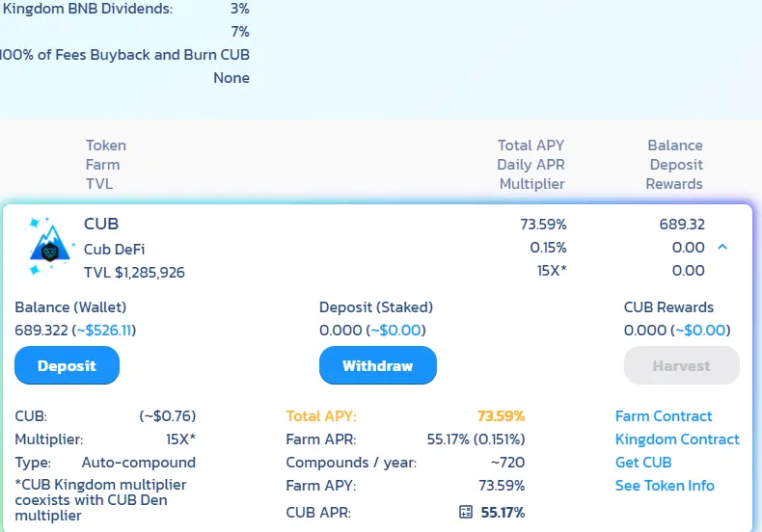Click the Token column header
This screenshot has height=532, width=762.
(x=106, y=146)
